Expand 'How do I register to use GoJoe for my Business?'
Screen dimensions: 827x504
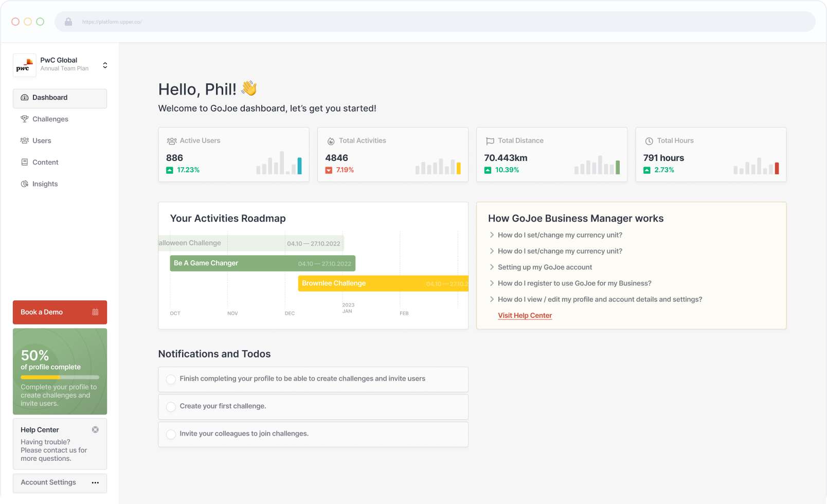point(574,283)
